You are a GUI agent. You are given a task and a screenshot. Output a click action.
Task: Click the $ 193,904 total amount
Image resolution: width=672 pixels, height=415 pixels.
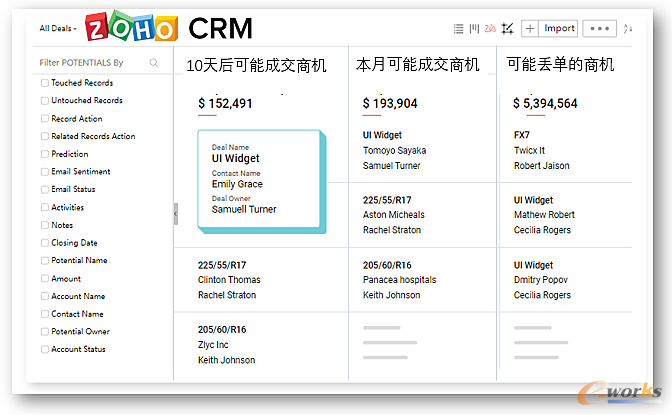[x=390, y=103]
